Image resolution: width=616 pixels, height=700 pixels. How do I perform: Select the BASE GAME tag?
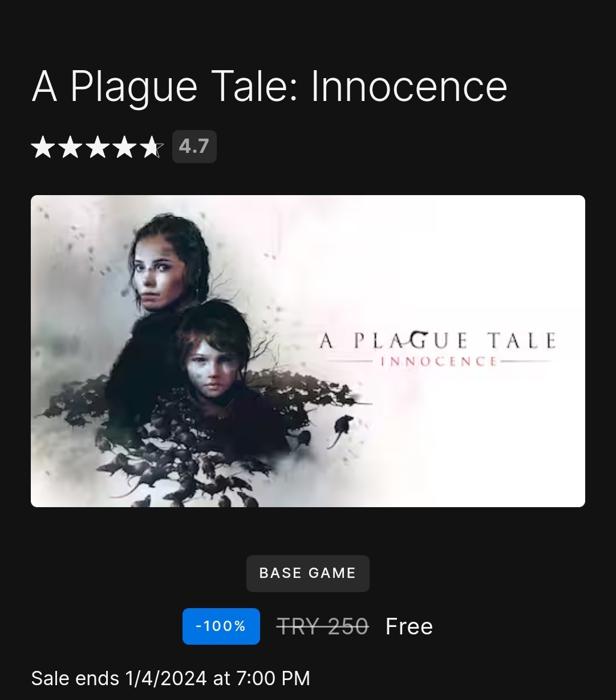308,573
